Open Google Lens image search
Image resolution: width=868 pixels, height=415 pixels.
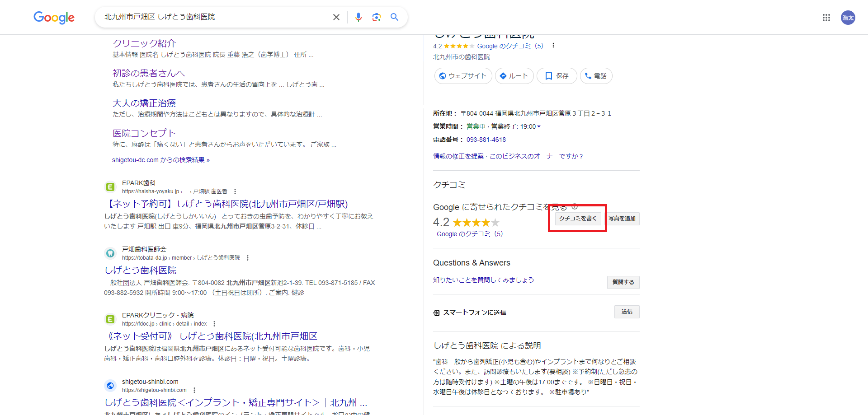coord(376,17)
